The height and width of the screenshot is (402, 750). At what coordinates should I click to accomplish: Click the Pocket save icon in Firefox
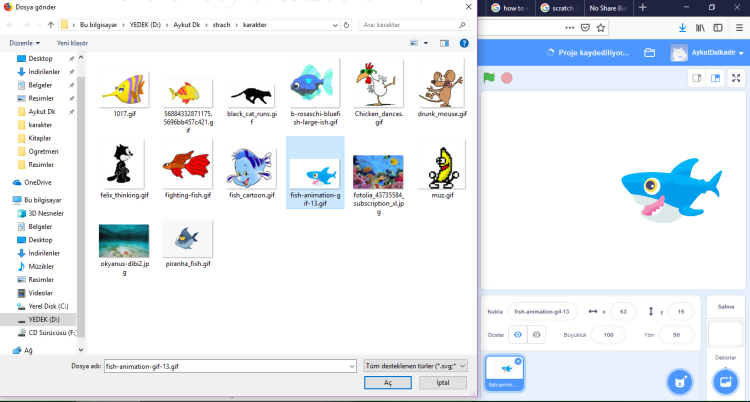point(585,28)
